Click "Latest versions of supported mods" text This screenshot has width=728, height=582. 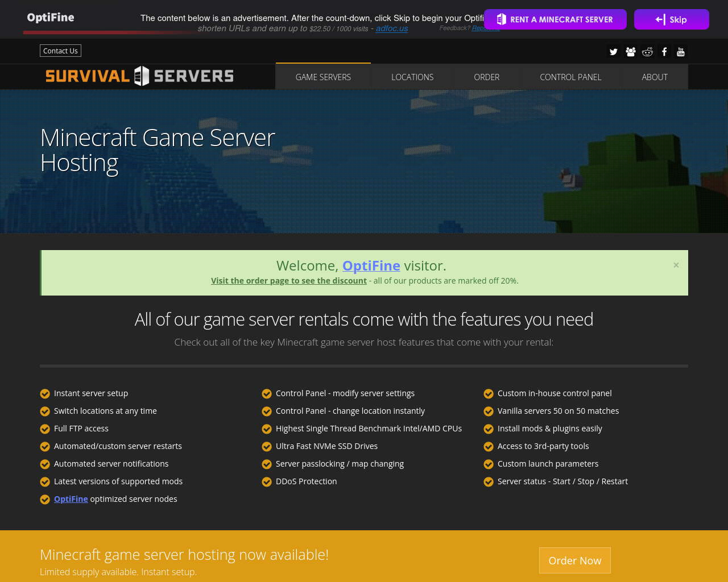118,481
